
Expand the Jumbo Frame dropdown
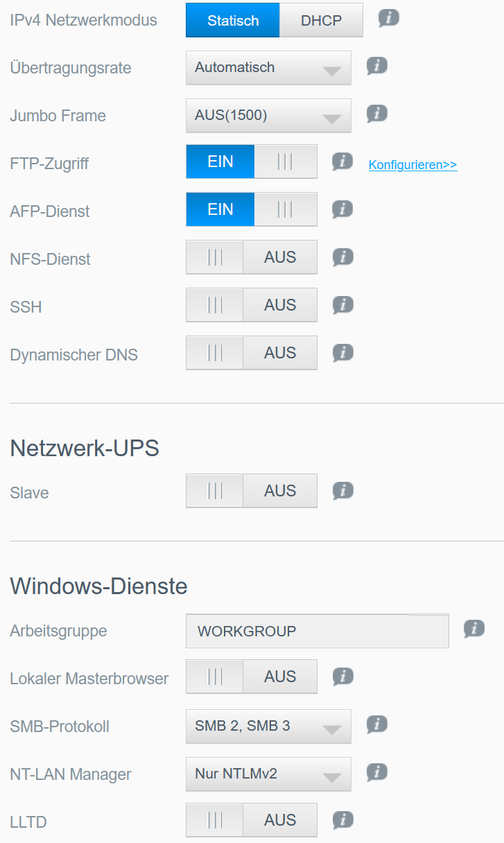pos(268,116)
